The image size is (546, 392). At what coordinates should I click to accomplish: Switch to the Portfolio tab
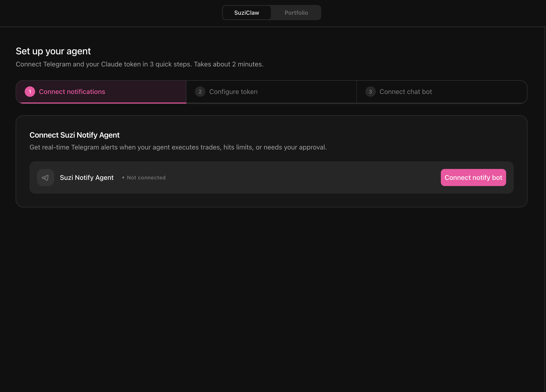[x=296, y=13]
